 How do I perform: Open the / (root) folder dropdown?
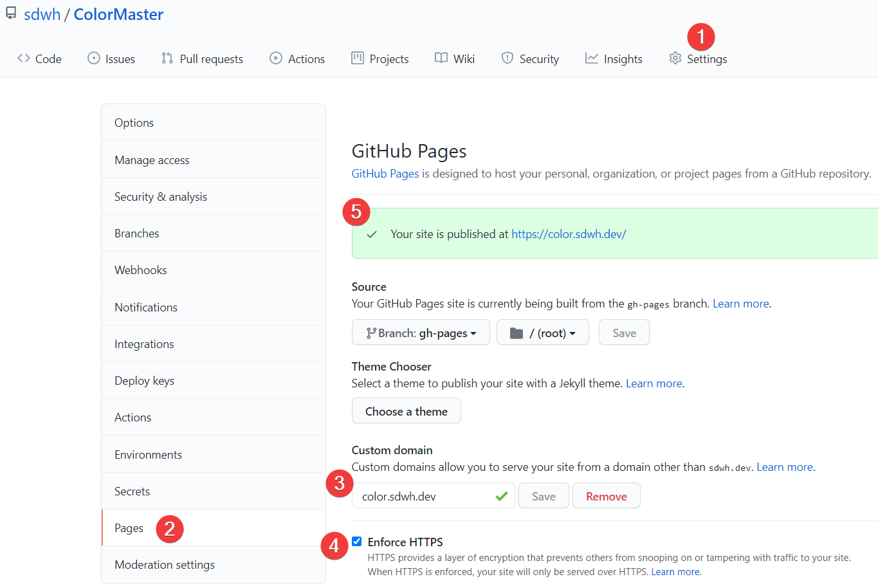543,333
